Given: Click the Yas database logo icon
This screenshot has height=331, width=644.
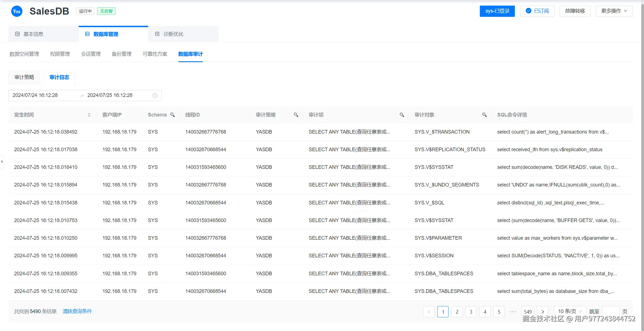Looking at the screenshot, I should (x=17, y=11).
